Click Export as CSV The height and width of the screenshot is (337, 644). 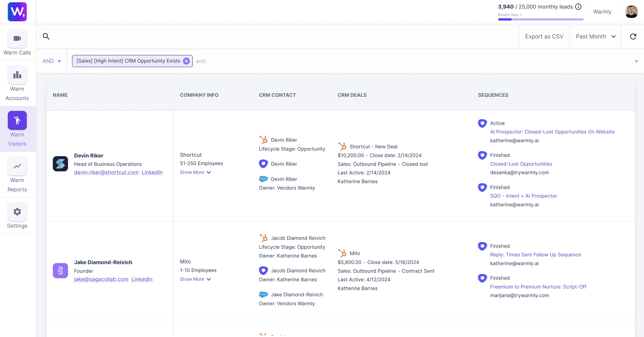(544, 37)
